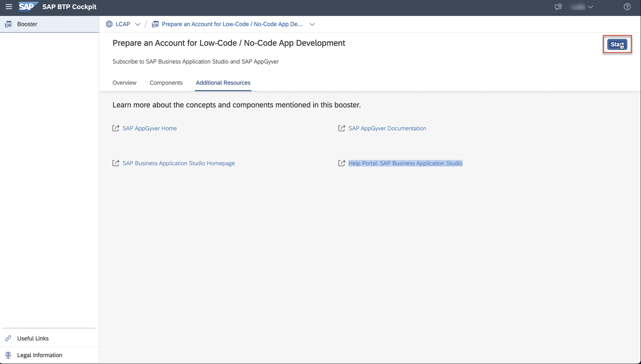Image resolution: width=641 pixels, height=364 pixels.
Task: Switch to the Overview tab
Action: (125, 83)
